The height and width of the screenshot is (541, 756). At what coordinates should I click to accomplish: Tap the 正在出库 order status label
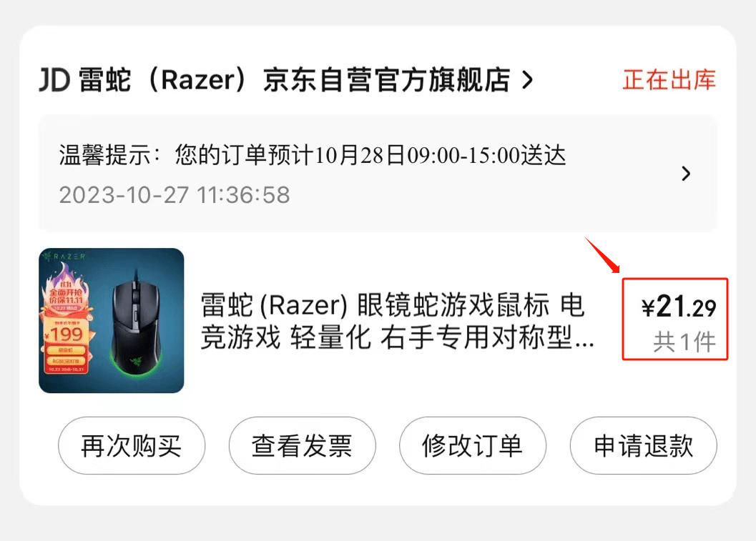point(669,80)
